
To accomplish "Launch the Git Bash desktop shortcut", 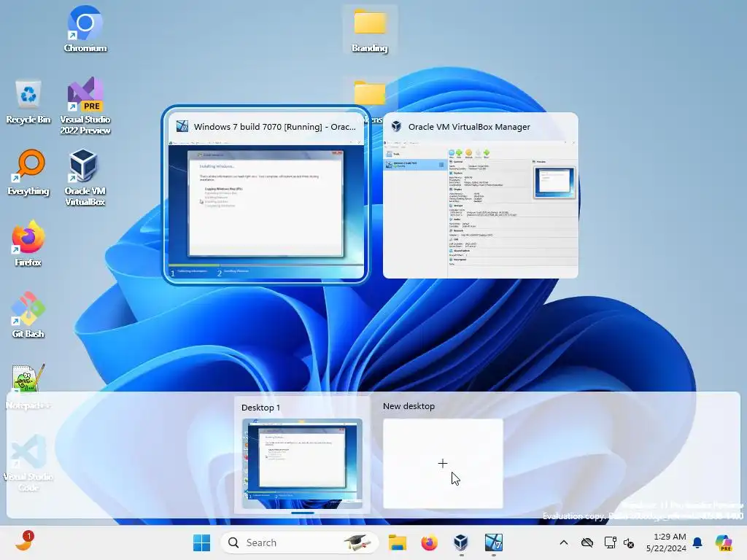I will pos(28,315).
